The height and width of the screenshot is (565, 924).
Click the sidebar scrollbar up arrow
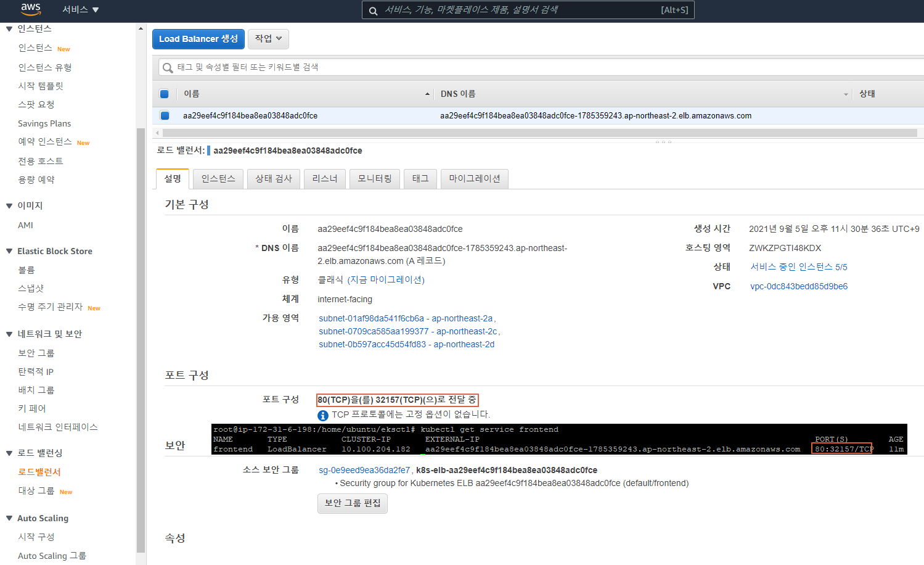(x=141, y=28)
